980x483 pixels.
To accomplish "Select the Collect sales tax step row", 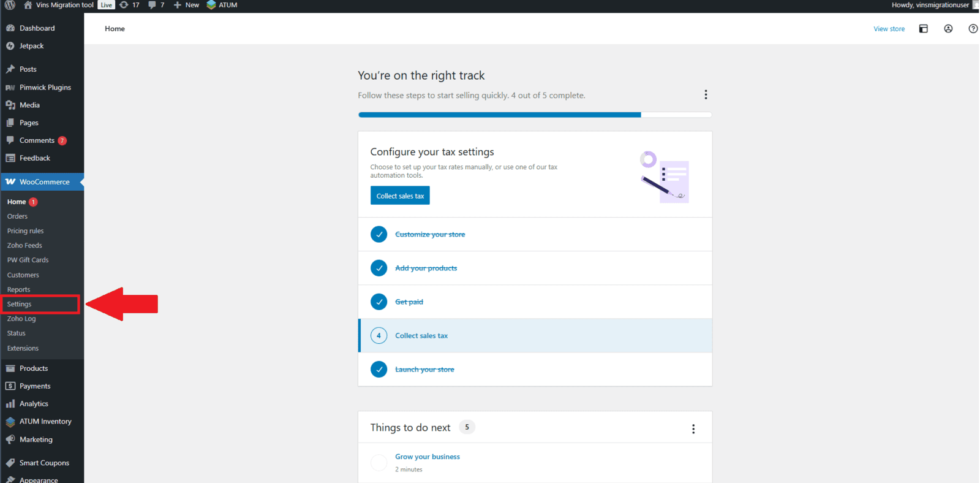I will tap(534, 336).
